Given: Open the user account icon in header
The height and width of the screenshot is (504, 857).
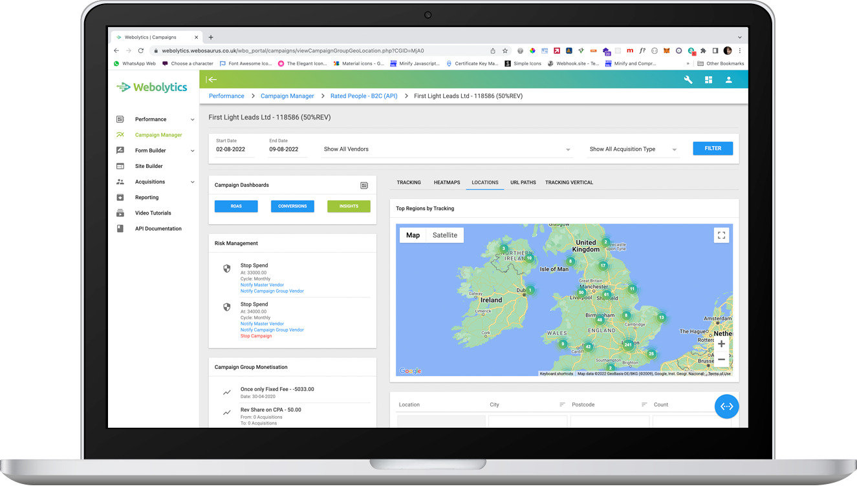Looking at the screenshot, I should point(728,79).
